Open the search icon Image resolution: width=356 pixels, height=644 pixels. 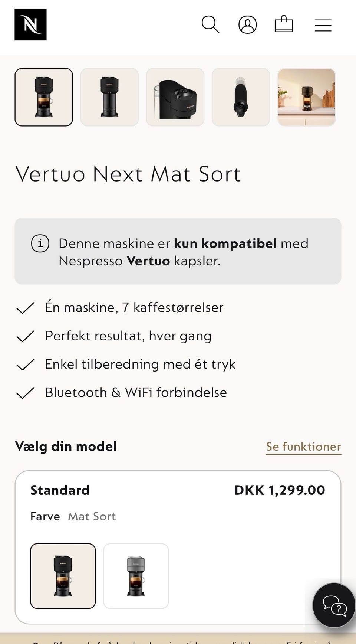[x=210, y=24]
